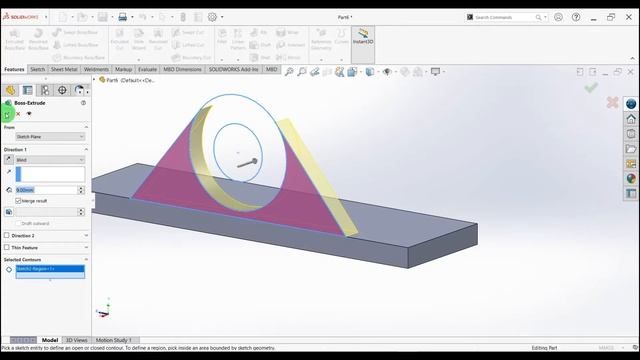This screenshot has height=360, width=640.
Task: Open the Options gear in the top toolbar
Action: (212, 17)
